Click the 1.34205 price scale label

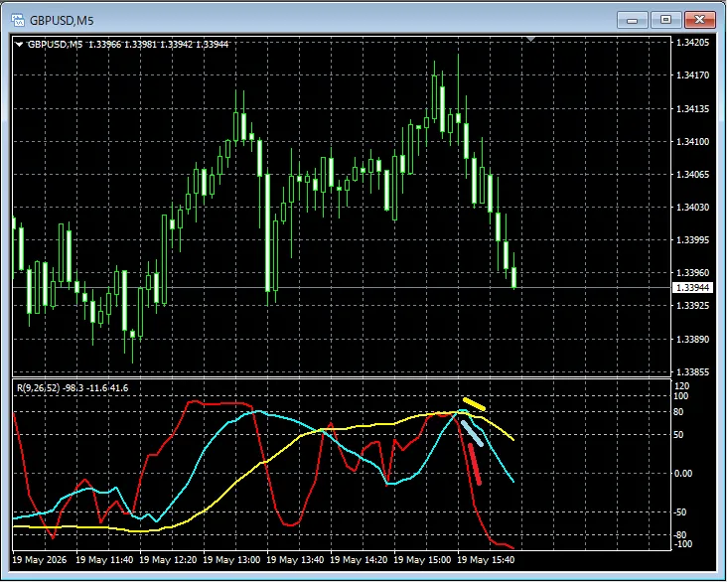(692, 43)
